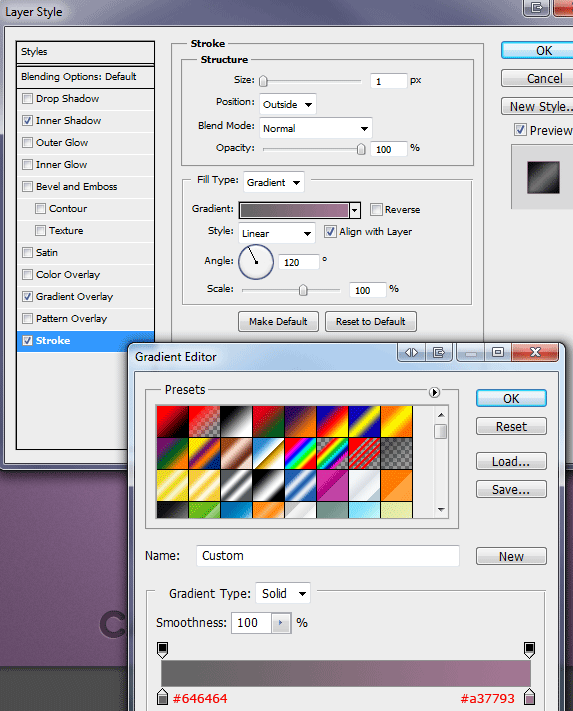The width and height of the screenshot is (573, 711).
Task: Click Reset in Gradient Editor
Action: [511, 426]
